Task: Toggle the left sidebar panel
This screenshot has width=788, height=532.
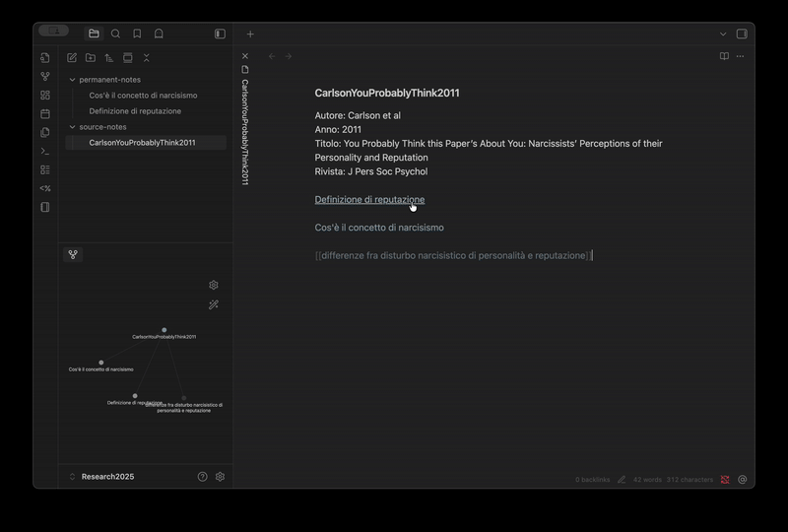Action: [220, 33]
